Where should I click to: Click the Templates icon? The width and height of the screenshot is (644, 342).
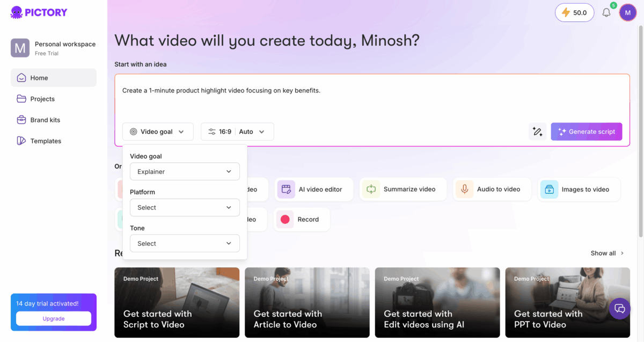click(21, 141)
